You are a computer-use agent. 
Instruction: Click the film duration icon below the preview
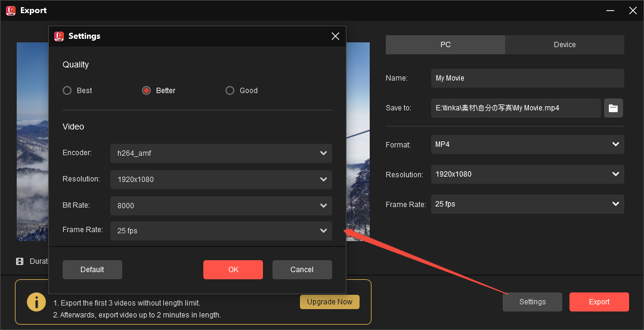(20, 261)
